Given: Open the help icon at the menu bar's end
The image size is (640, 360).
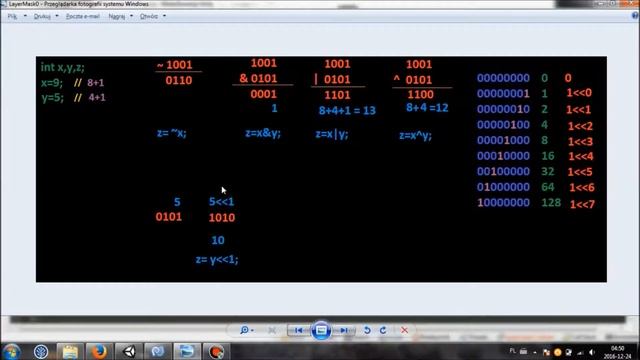Looking at the screenshot, I should pos(635,16).
